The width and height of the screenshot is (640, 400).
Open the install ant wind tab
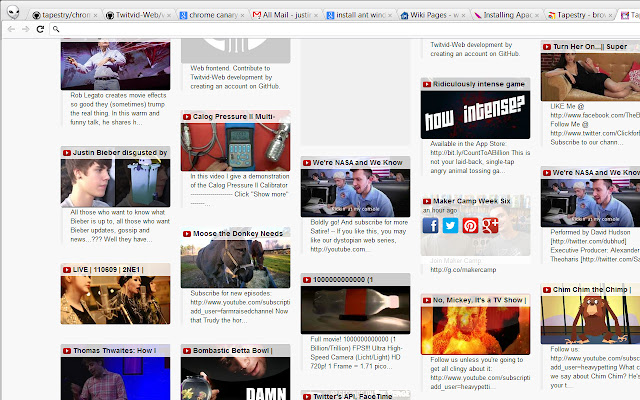tap(359, 15)
